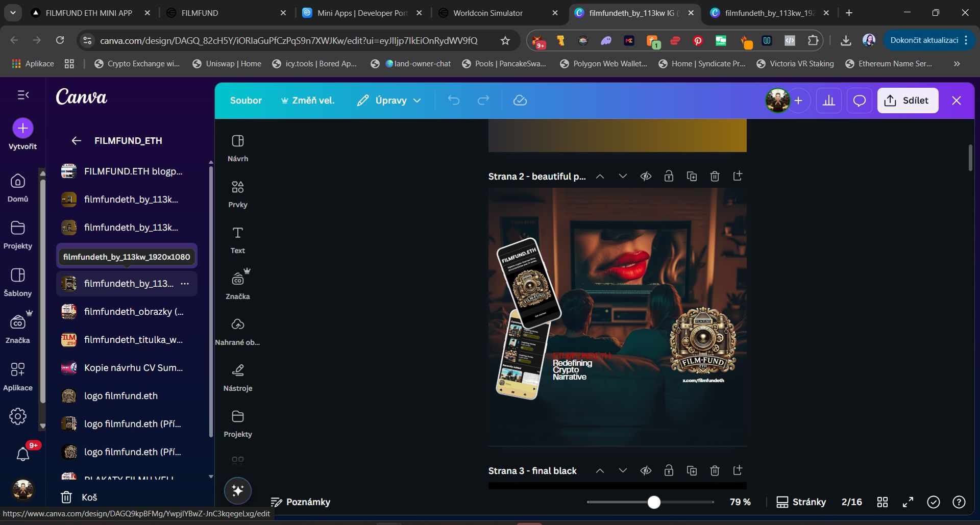Move Strana 3 page down
Viewport: 980px width, 525px height.
pos(623,471)
